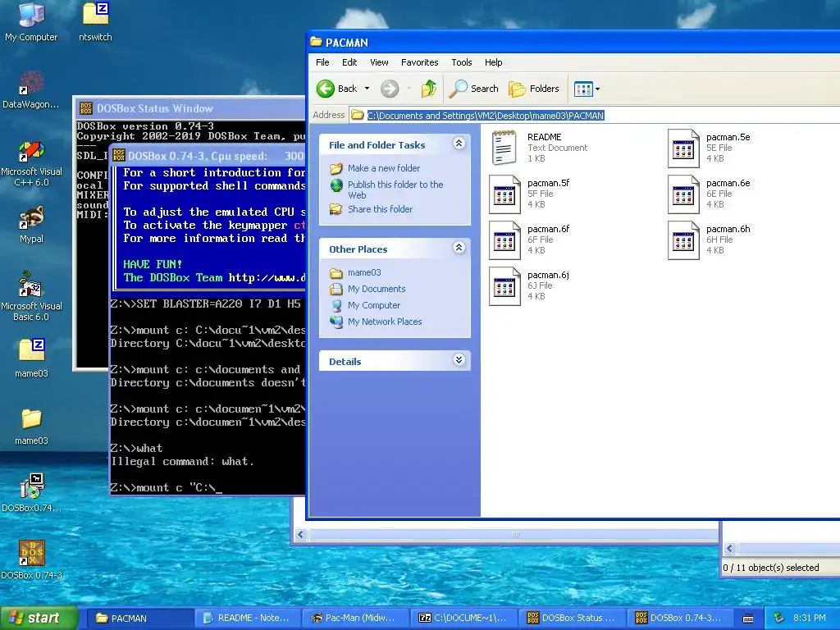Click the Search toolbar button
This screenshot has width=840, height=630.
473,89
